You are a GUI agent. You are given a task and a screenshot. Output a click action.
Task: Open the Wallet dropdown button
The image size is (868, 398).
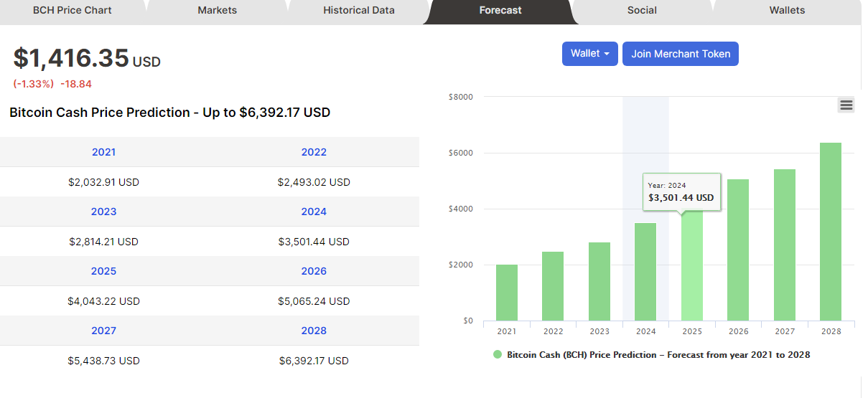589,54
